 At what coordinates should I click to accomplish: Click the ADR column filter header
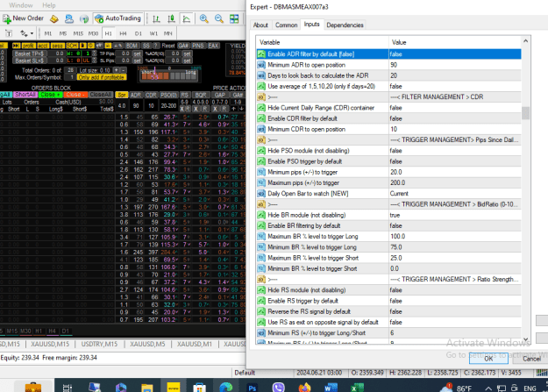[x=136, y=95]
